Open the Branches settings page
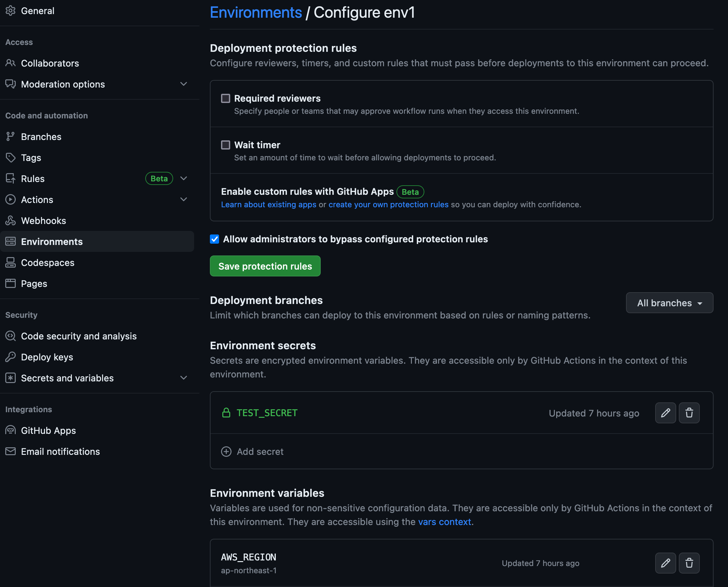The height and width of the screenshot is (587, 728). [41, 137]
